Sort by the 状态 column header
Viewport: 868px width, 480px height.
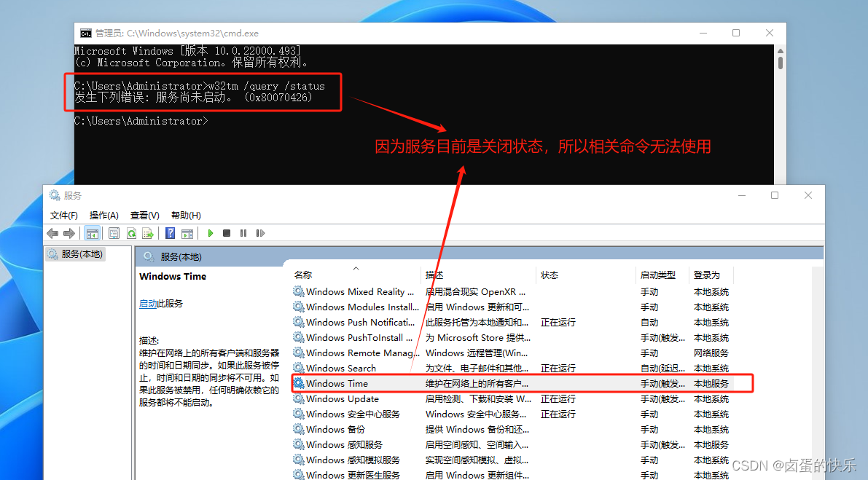[549, 275]
